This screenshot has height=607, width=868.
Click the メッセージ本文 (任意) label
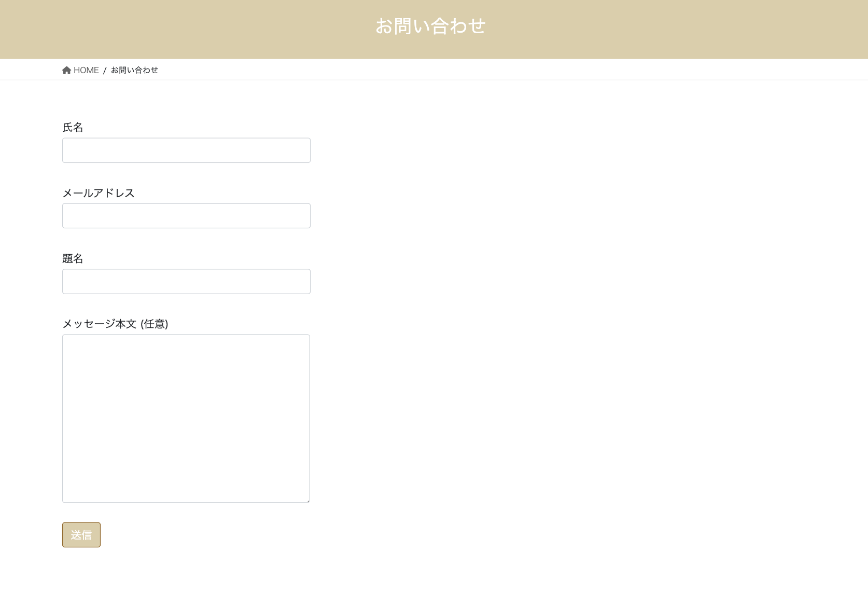coord(116,324)
